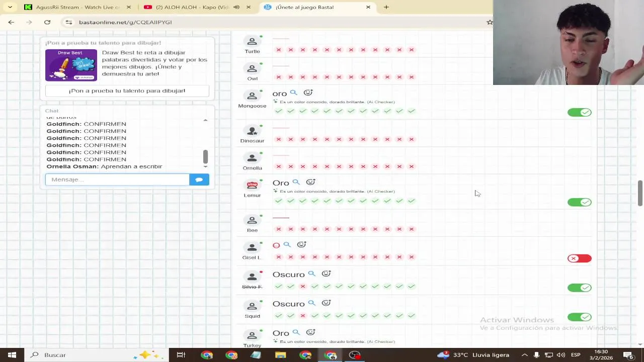644x362 pixels.
Task: Click Lemur's stop avatar icon
Action: point(252,185)
